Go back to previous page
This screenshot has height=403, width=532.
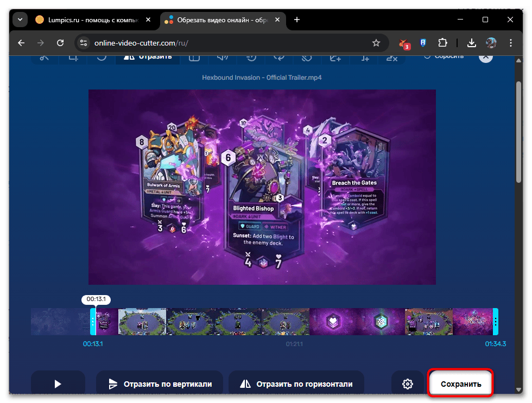point(21,43)
